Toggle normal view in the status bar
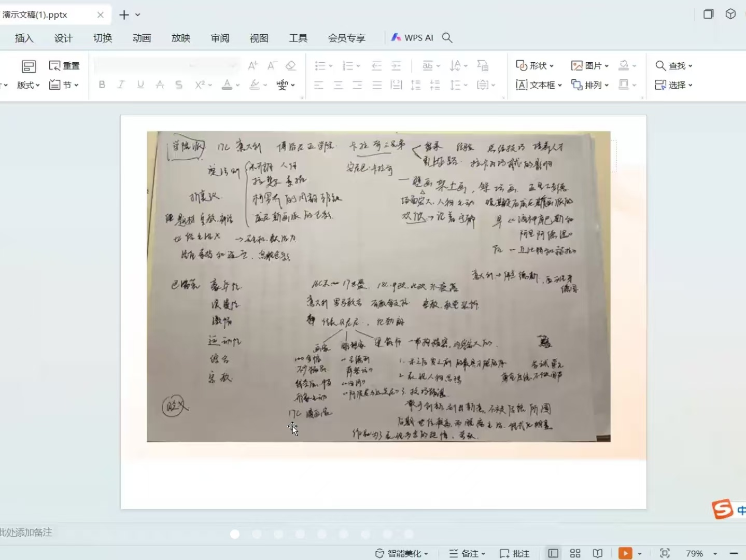 click(x=553, y=553)
